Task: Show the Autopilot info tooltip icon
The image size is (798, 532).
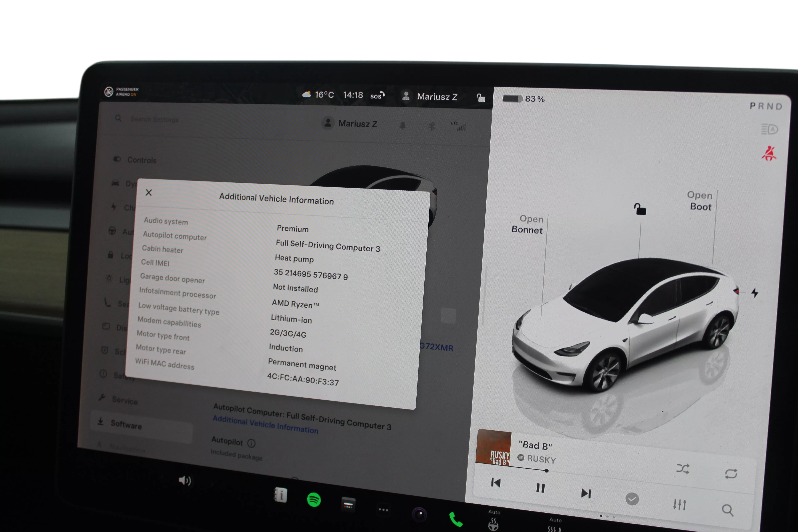Action: 251,443
